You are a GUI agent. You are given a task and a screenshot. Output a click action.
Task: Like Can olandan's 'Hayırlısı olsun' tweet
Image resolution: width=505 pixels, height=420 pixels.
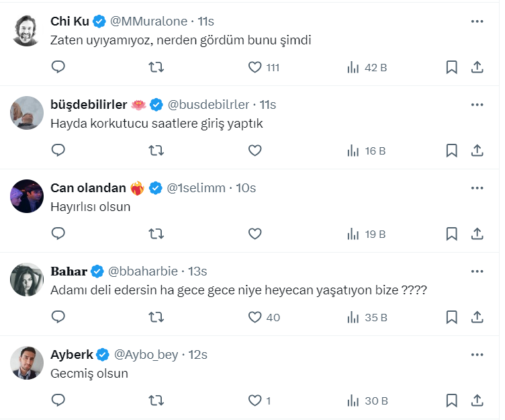coord(255,234)
